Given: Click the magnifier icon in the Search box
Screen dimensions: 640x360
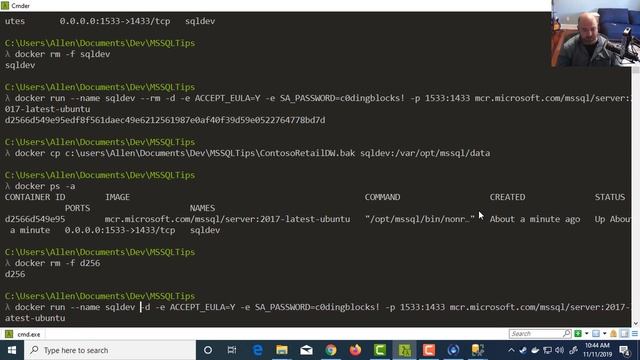Looking at the screenshot, I should pos(567,334).
